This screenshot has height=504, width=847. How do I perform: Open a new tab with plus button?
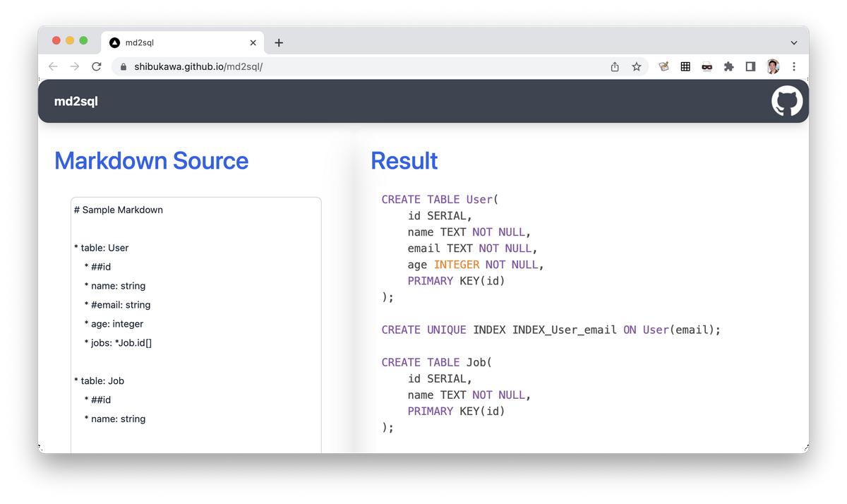[x=279, y=42]
